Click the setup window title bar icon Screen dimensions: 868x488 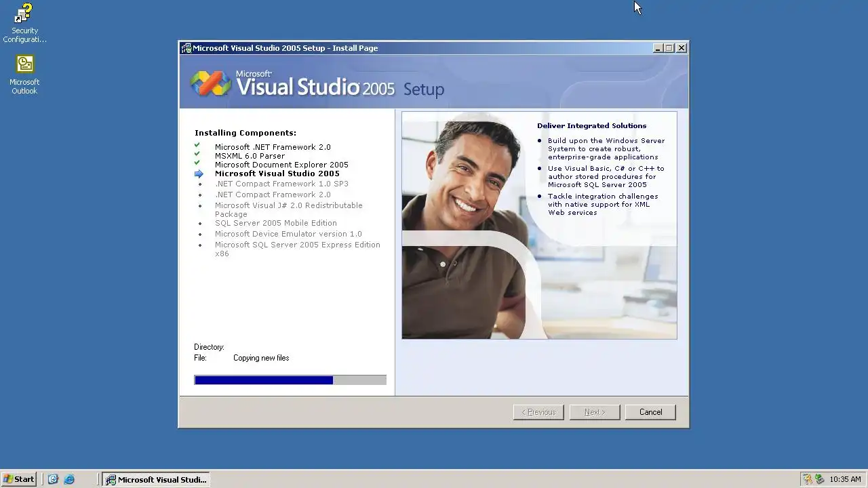click(186, 48)
